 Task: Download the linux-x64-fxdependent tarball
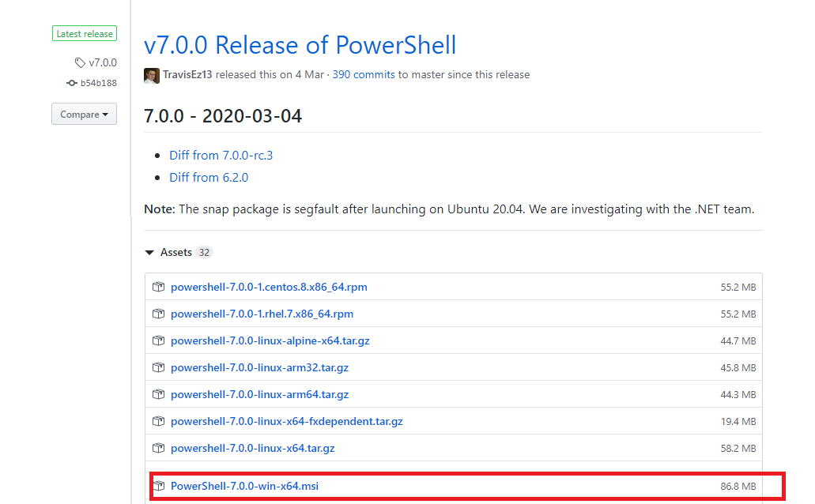pos(286,421)
